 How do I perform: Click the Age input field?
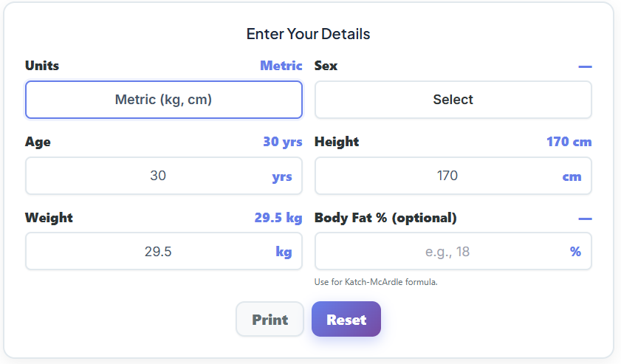[148, 176]
